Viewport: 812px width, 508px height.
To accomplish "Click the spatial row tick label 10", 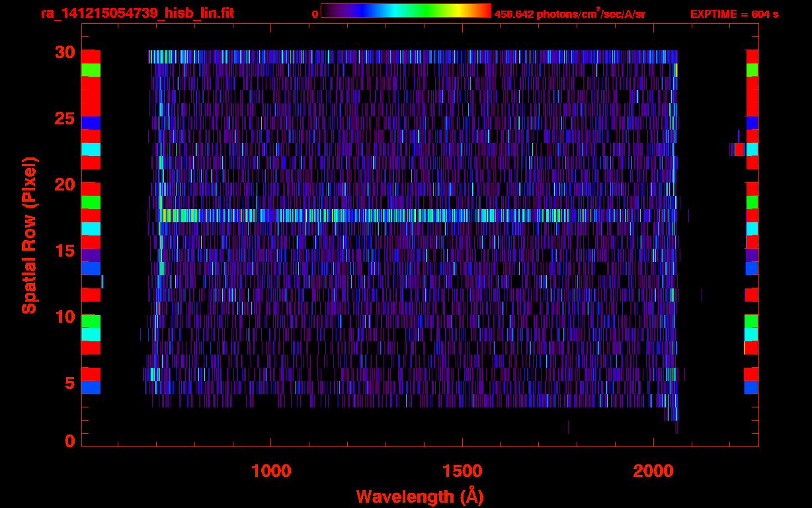I will (66, 317).
